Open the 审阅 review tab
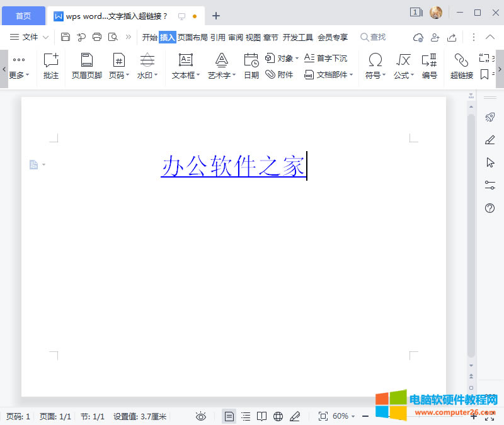Image resolution: width=504 pixels, height=425 pixels. point(235,37)
